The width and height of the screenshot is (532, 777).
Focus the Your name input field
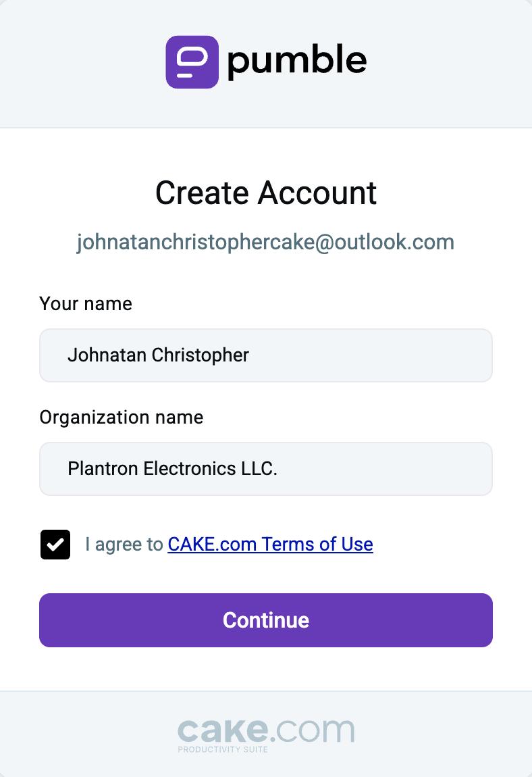click(x=266, y=355)
